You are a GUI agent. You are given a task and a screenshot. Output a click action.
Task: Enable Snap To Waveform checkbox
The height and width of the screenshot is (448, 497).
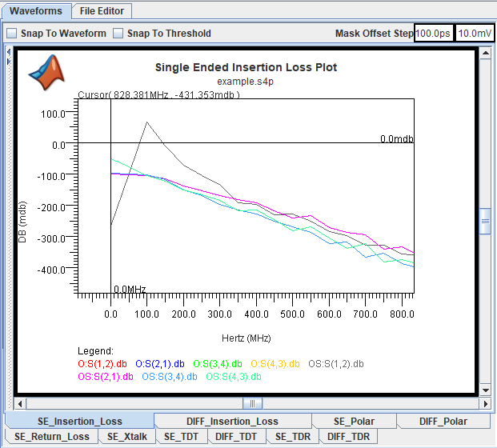[12, 34]
